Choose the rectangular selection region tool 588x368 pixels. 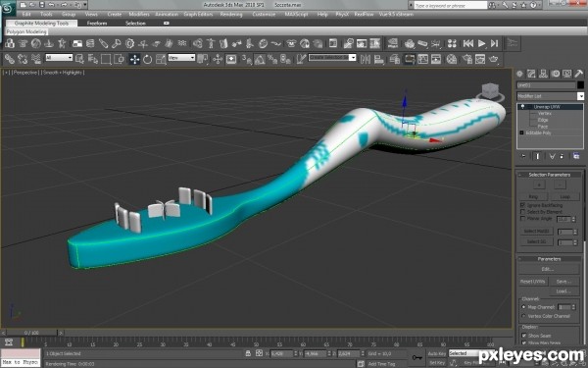coord(106,59)
